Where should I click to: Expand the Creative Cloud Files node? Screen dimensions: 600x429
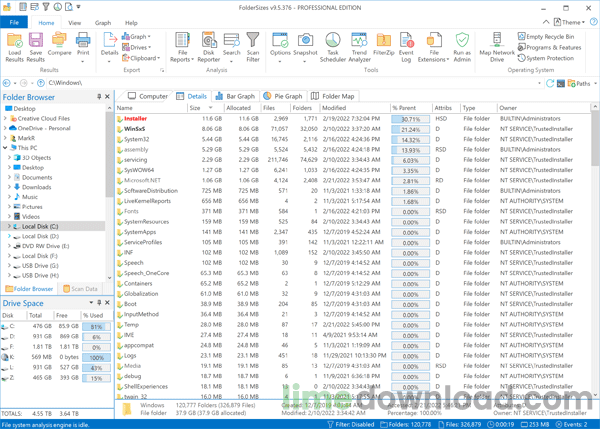5,118
